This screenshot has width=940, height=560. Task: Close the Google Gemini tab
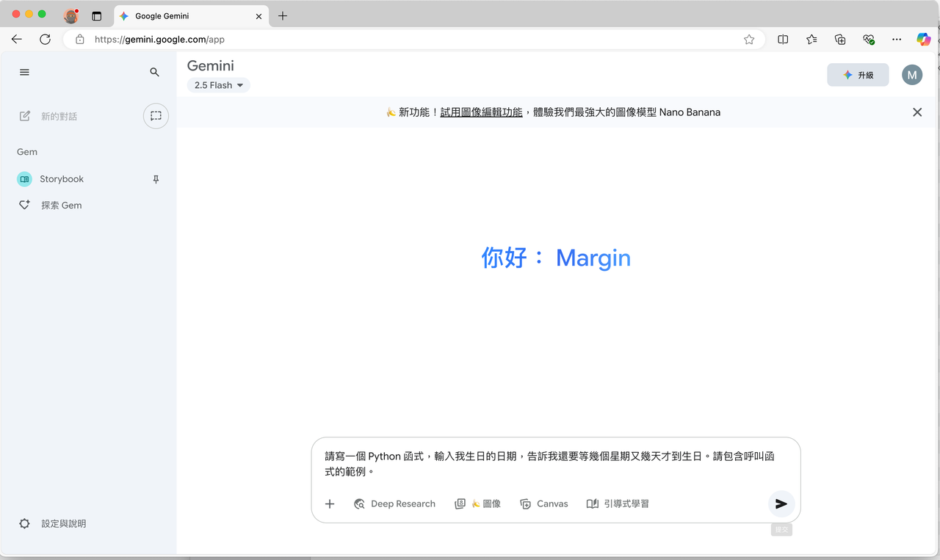tap(258, 15)
